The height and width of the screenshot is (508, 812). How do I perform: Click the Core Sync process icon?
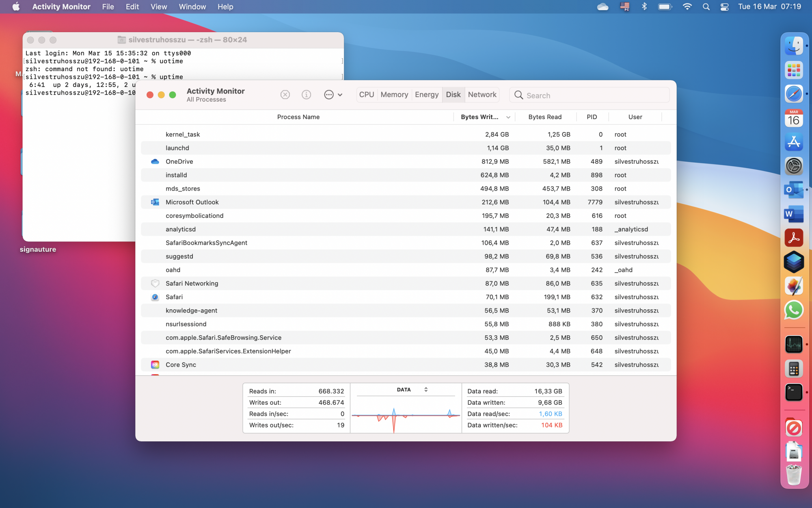coord(155,365)
